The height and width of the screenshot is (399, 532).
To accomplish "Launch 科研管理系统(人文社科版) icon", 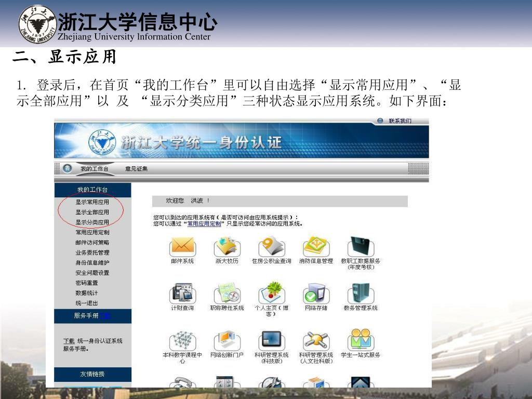I will 316,340.
